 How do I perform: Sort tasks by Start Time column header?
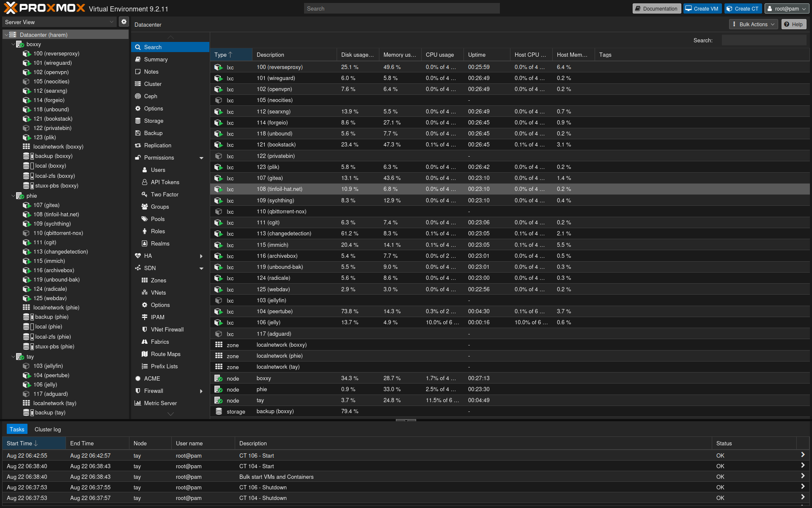click(34, 443)
